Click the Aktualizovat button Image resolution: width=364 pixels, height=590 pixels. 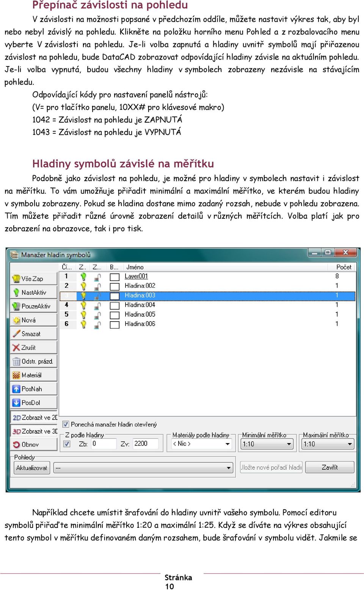point(32,468)
